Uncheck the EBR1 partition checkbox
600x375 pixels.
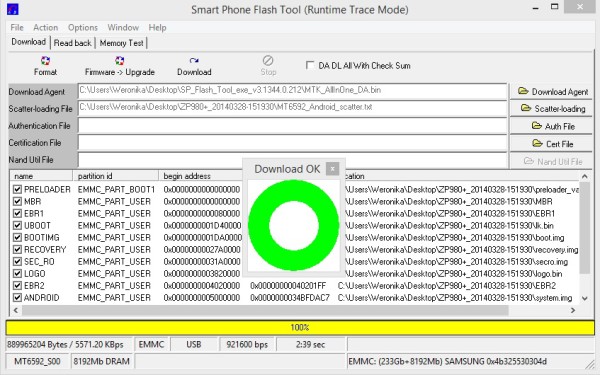pyautogui.click(x=17, y=214)
